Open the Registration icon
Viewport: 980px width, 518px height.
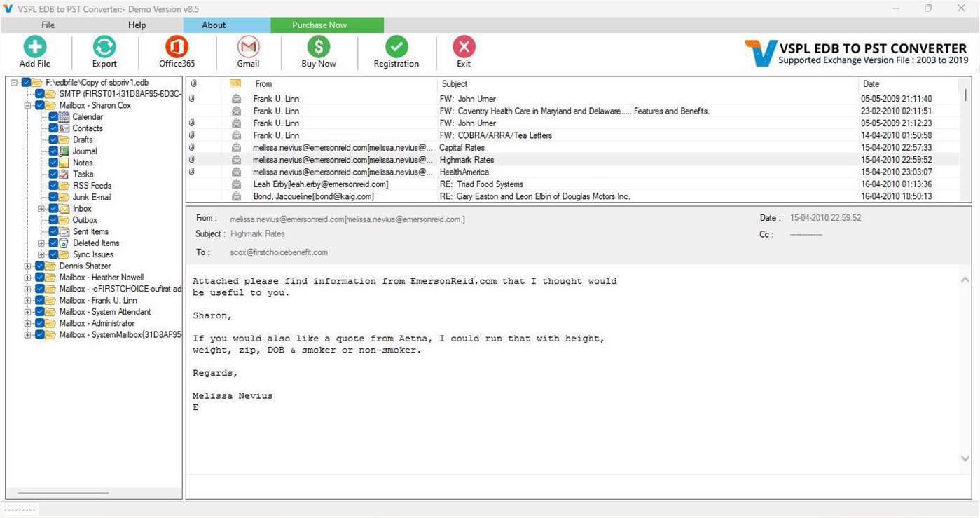[396, 49]
